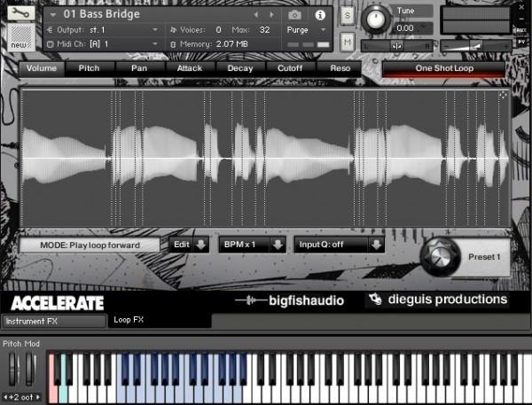
Task: Click MODE: Play loop forward button
Action: [x=90, y=245]
